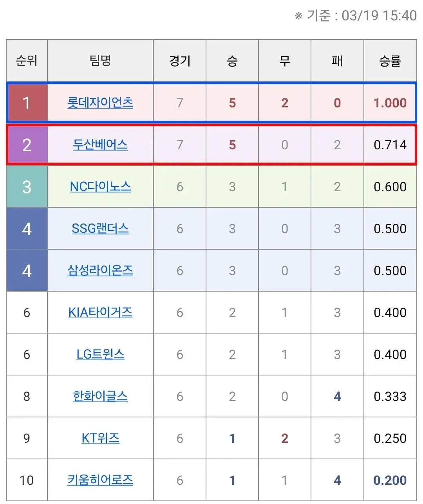
Task: Open the 삼성라이온즈 team link
Action: [x=100, y=270]
